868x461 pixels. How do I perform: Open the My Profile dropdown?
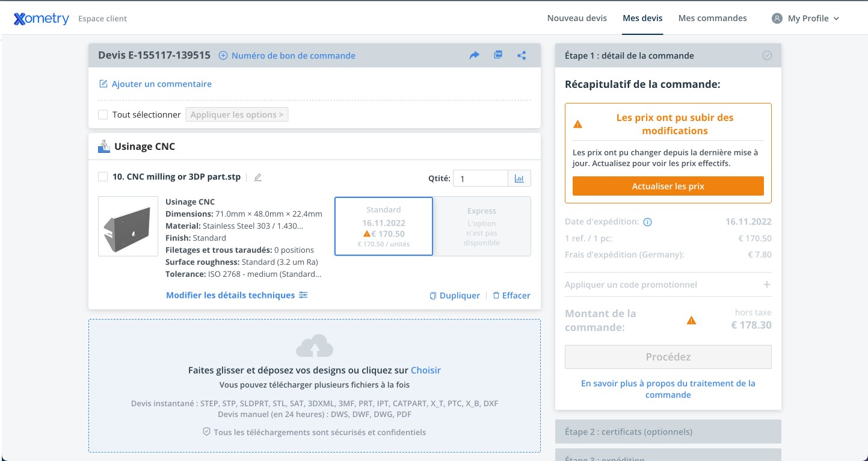[x=805, y=19]
